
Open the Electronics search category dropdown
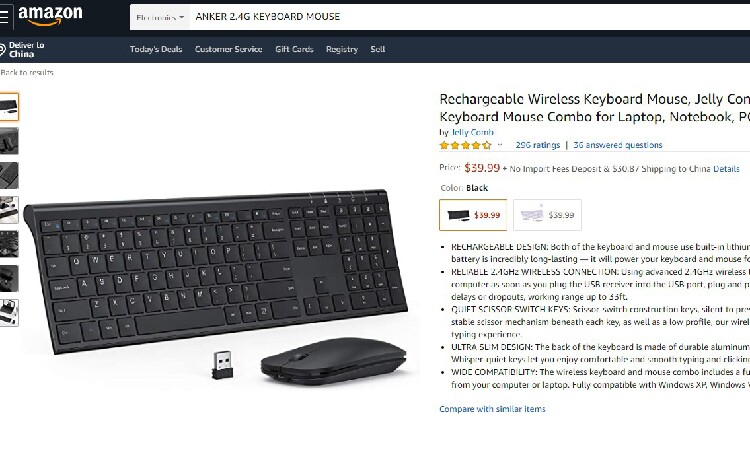pos(160,18)
